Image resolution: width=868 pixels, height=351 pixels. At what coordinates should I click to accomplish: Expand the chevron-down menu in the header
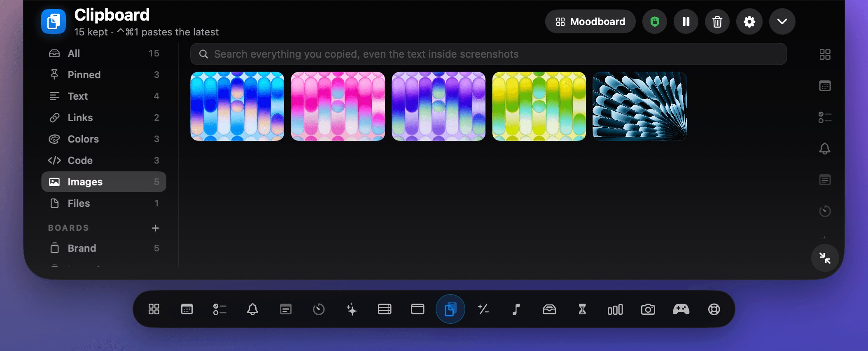coord(782,21)
